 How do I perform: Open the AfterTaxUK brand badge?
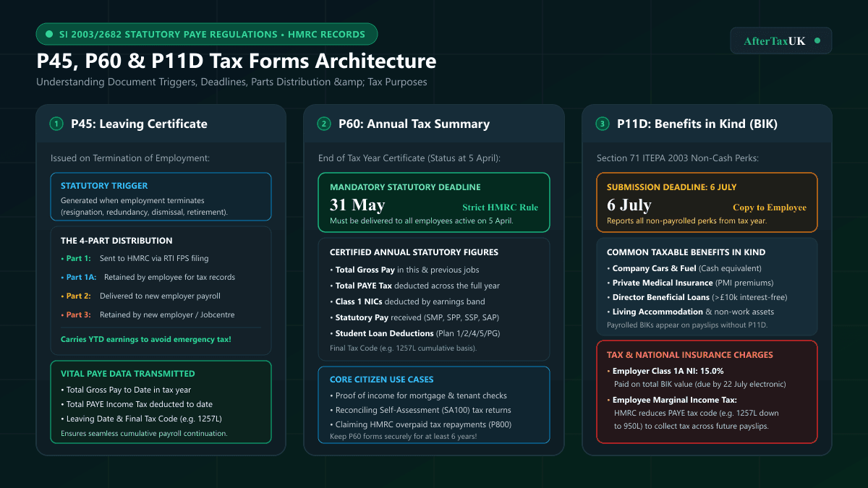pos(781,40)
